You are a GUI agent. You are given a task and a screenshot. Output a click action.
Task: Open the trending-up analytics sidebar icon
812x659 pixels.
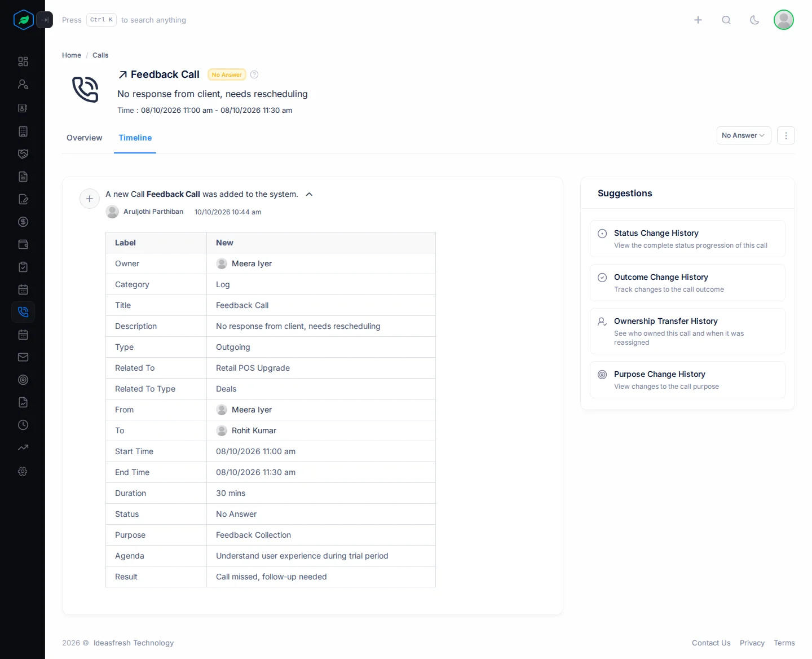[x=23, y=447]
